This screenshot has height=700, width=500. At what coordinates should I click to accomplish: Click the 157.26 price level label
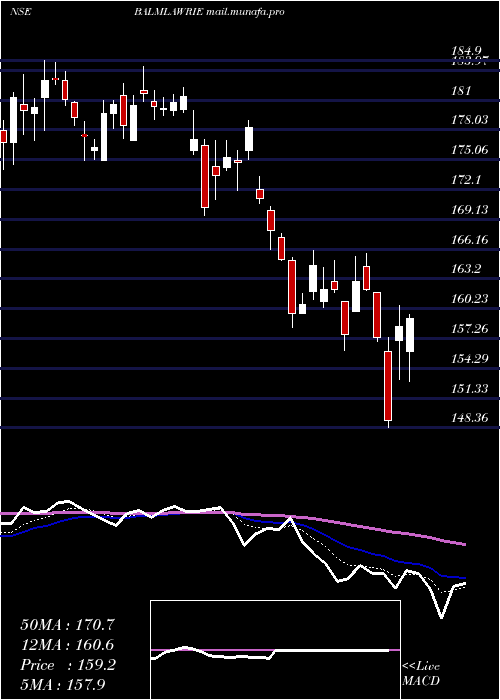[471, 329]
